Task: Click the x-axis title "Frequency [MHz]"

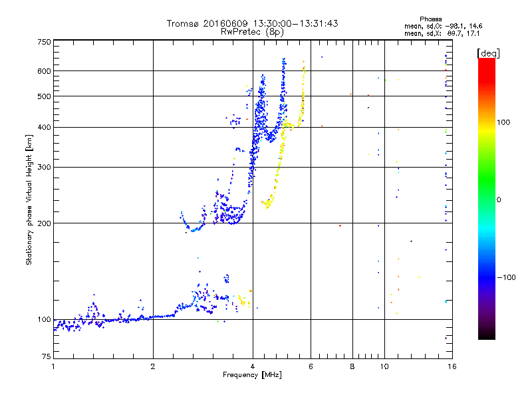Action: tap(252, 375)
